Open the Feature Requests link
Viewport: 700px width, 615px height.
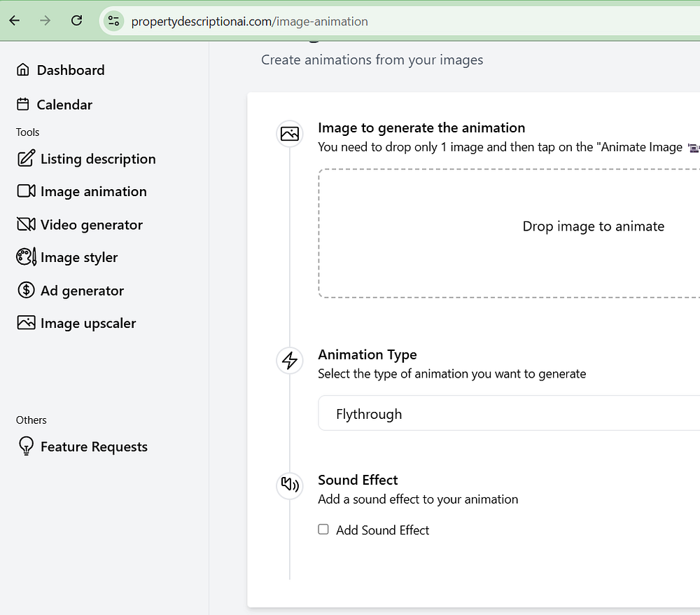pyautogui.click(x=94, y=447)
